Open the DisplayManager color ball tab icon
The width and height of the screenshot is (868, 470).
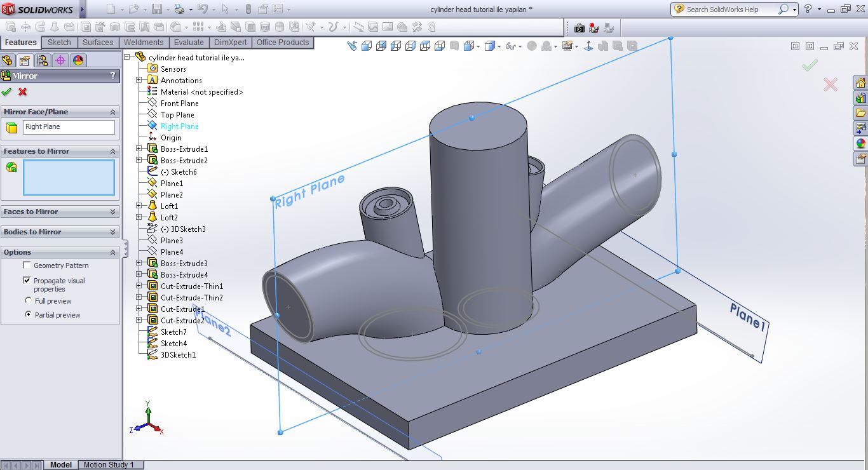coord(78,60)
